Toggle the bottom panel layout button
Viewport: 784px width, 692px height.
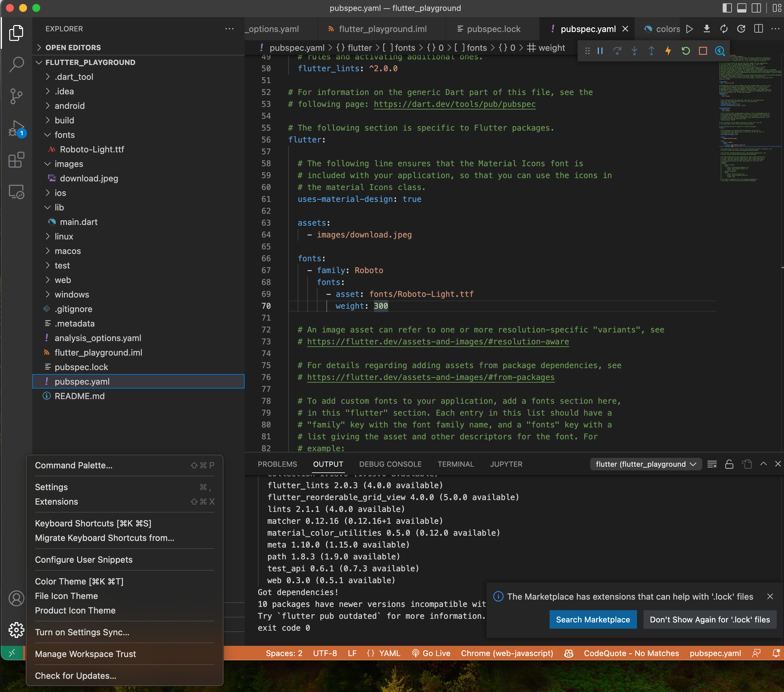point(742,8)
